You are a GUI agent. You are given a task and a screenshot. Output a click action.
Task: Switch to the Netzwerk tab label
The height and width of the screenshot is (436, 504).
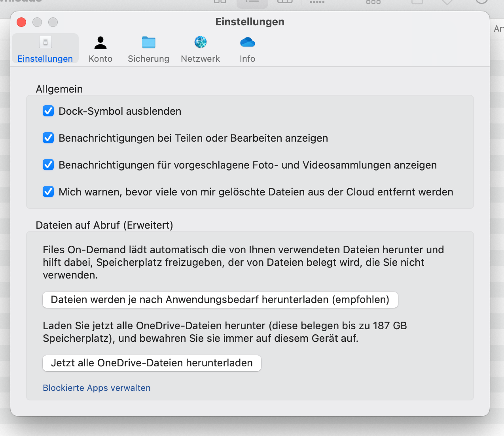pos(200,59)
